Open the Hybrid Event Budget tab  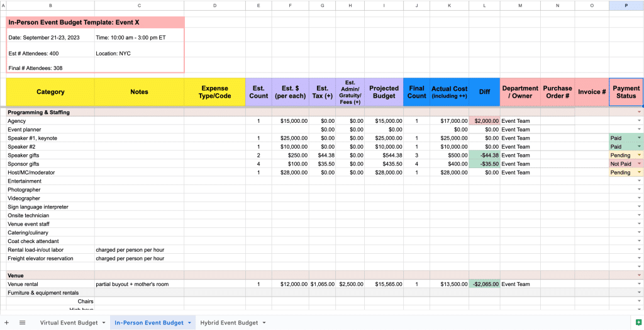[229, 322]
